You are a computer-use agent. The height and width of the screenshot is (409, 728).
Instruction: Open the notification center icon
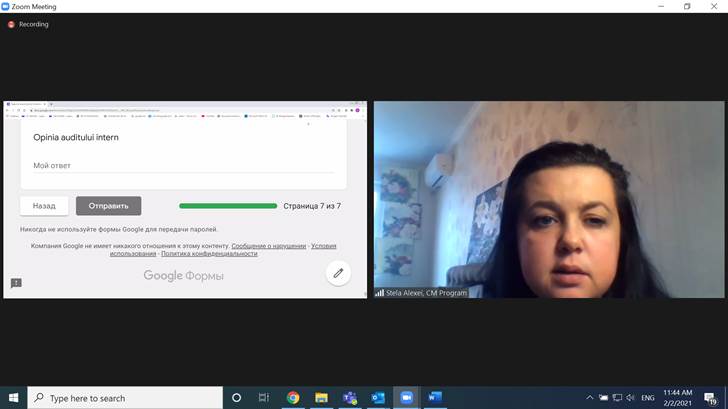[713, 398]
